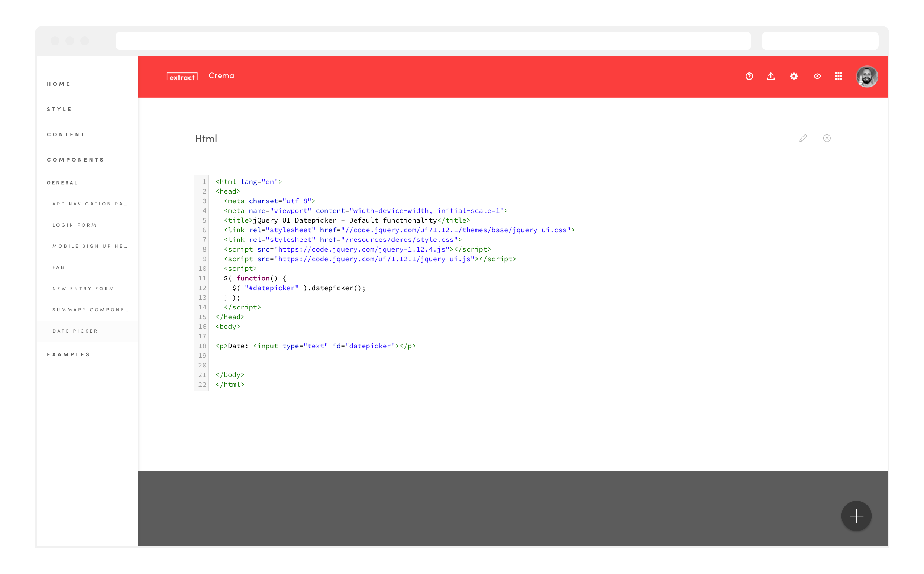This screenshot has width=924, height=574.
Task: Click the upload icon in header
Action: coord(770,76)
